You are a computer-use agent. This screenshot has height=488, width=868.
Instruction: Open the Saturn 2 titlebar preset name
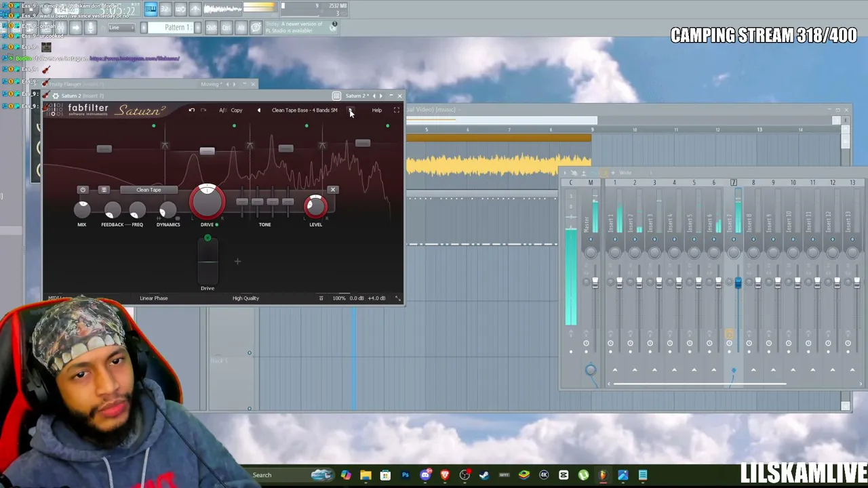pyautogui.click(x=357, y=96)
